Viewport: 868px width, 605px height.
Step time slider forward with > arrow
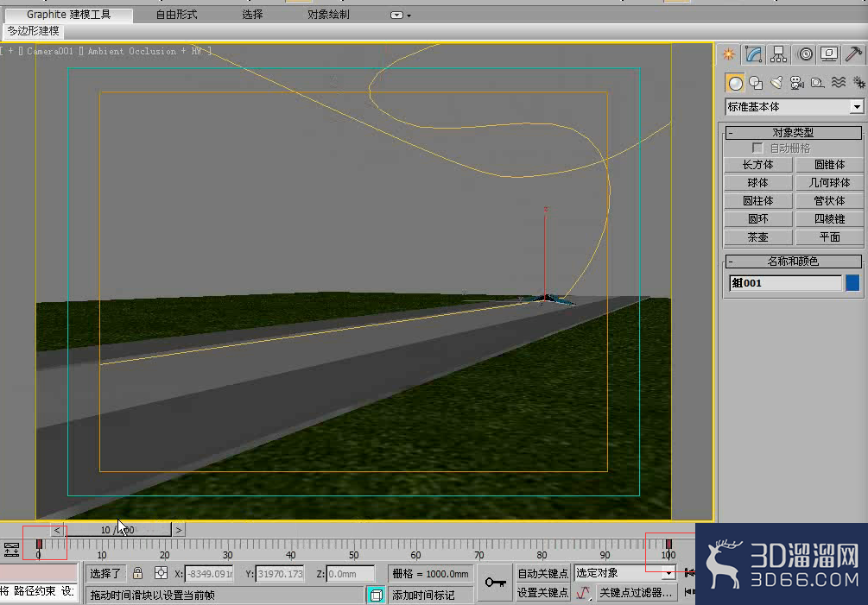(x=178, y=530)
